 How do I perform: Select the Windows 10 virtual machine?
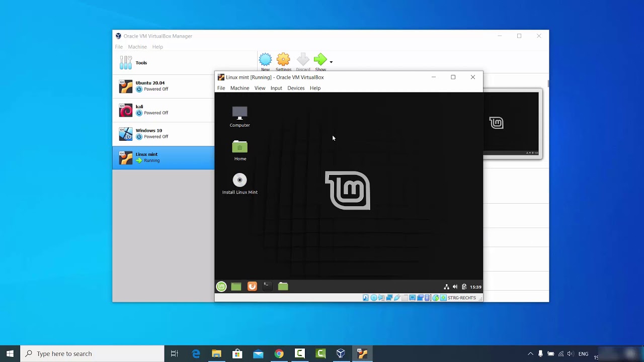pyautogui.click(x=164, y=134)
